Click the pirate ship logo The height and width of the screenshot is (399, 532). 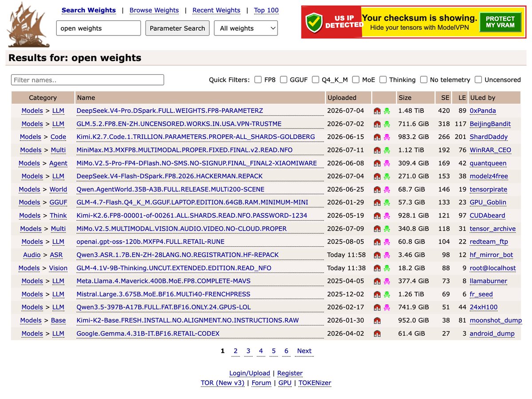pos(28,25)
